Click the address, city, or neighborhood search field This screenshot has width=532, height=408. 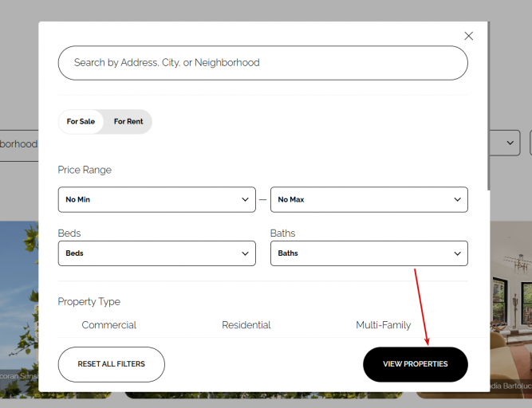coord(262,63)
